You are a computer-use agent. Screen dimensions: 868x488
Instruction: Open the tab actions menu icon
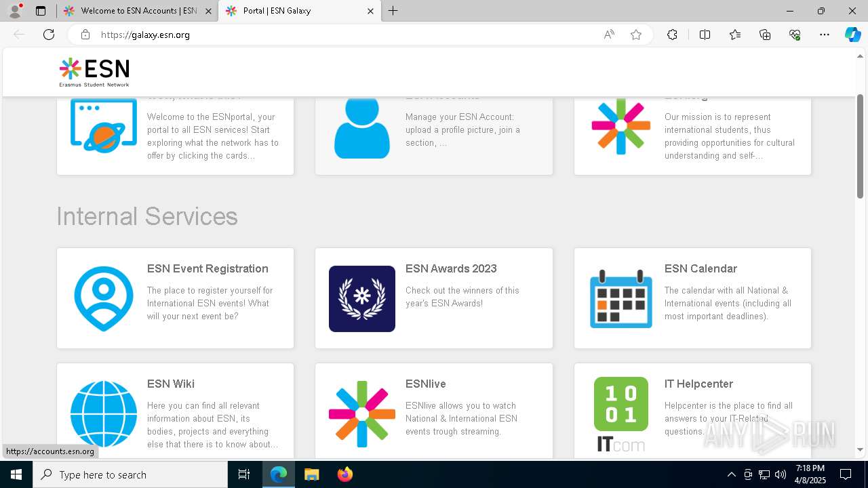pyautogui.click(x=41, y=11)
